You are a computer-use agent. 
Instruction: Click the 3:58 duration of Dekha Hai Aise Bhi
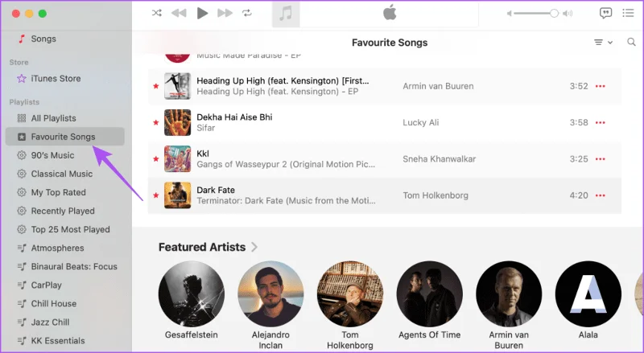coord(579,122)
